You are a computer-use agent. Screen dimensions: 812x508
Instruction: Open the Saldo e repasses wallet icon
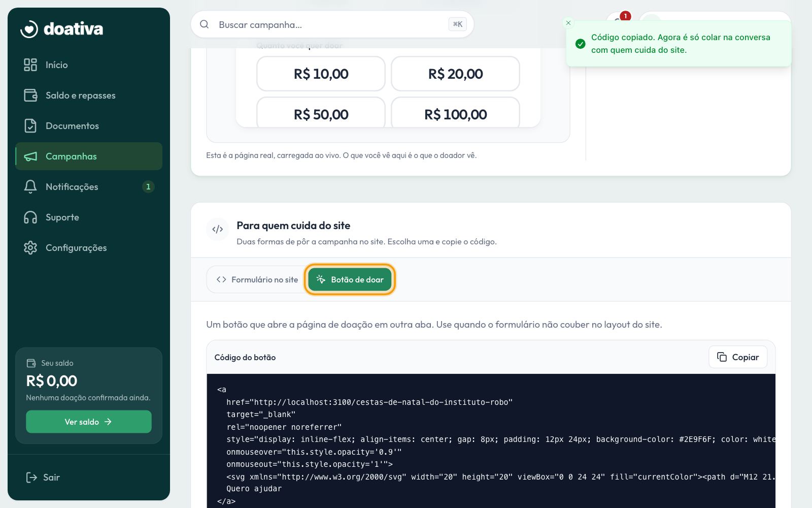pyautogui.click(x=30, y=95)
